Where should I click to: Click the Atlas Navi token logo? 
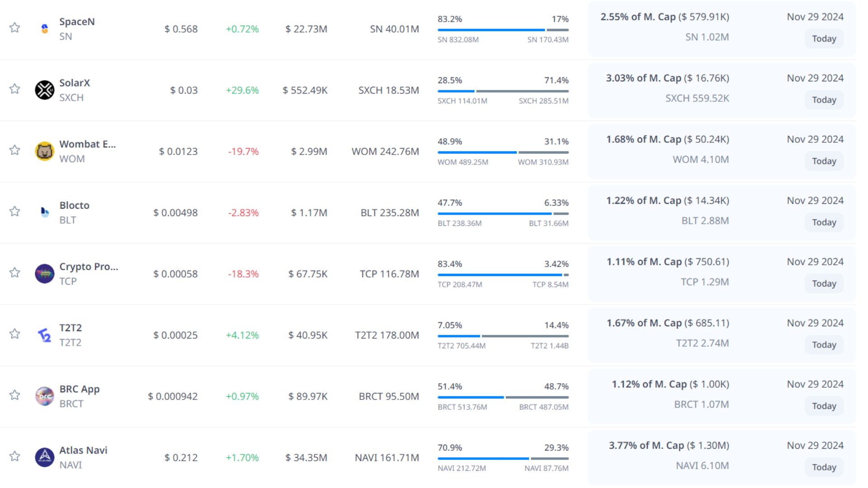pyautogui.click(x=44, y=457)
